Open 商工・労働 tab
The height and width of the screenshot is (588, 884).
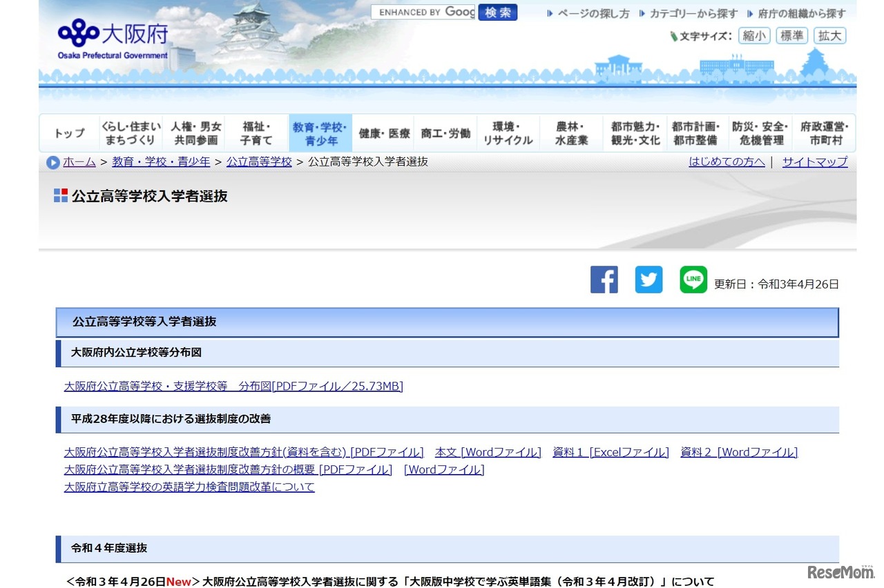point(445,133)
